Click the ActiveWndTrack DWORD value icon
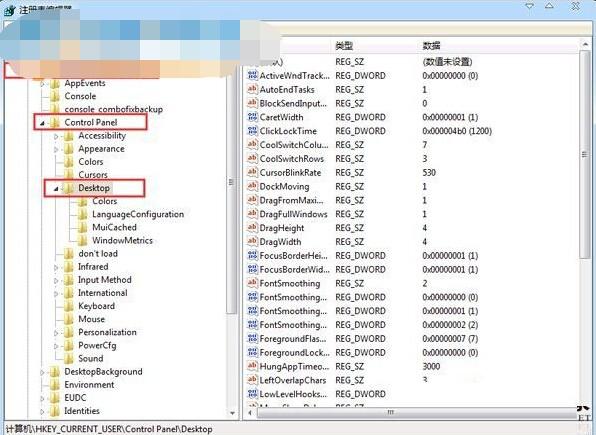The image size is (596, 435). pos(252,75)
